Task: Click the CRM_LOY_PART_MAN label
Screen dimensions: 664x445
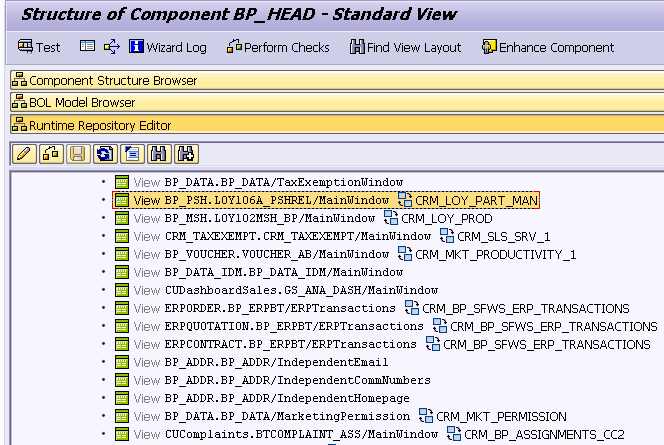Action: pyautogui.click(x=476, y=200)
